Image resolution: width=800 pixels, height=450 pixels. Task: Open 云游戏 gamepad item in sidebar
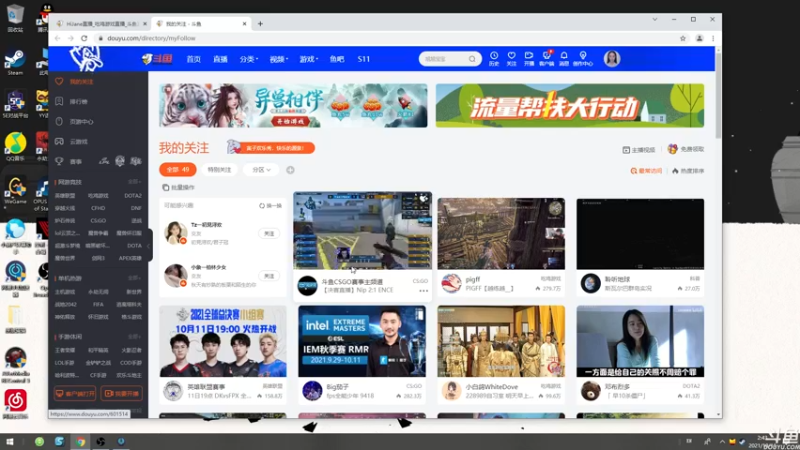[72, 141]
